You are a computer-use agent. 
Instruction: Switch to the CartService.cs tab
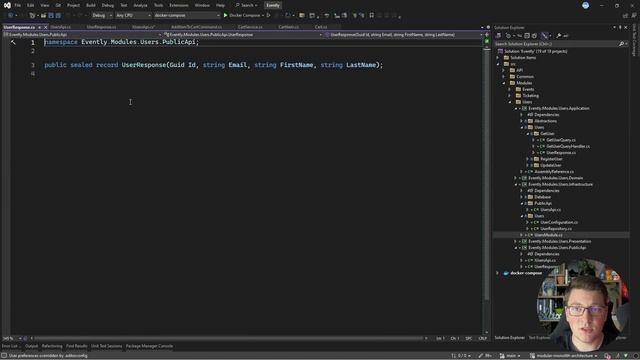(250, 27)
